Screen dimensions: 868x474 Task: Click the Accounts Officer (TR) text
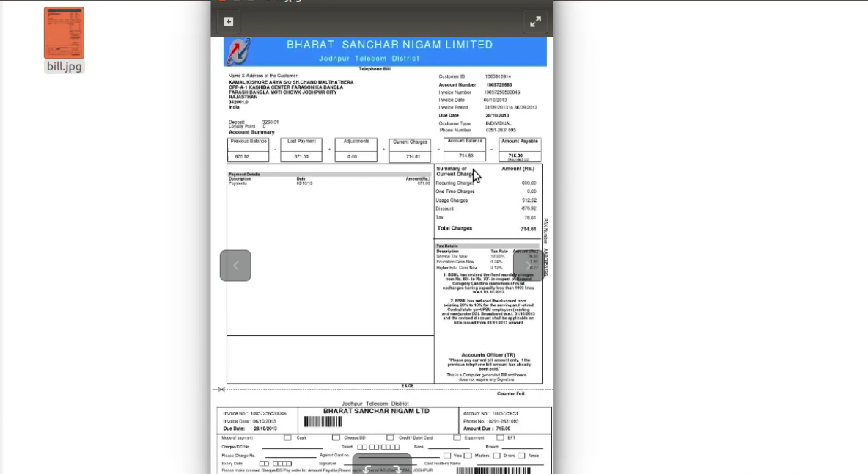[488, 355]
